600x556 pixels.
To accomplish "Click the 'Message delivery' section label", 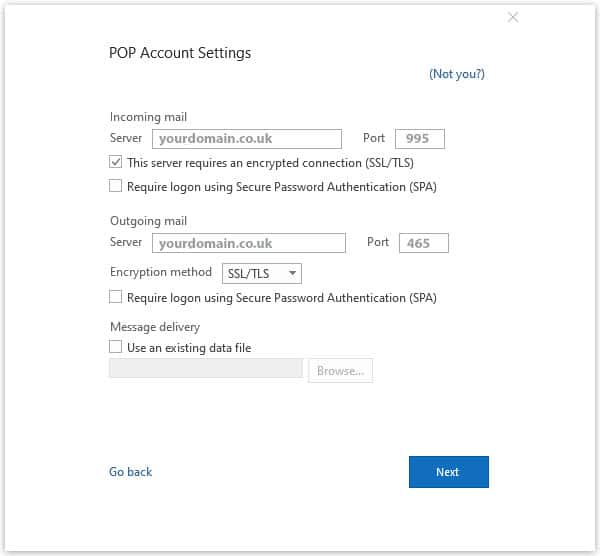I will [155, 327].
